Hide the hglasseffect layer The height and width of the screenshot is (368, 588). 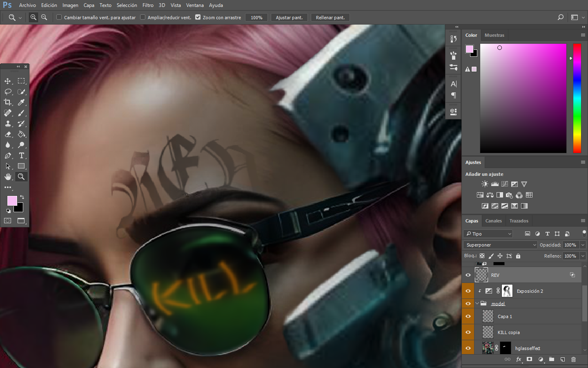click(468, 348)
